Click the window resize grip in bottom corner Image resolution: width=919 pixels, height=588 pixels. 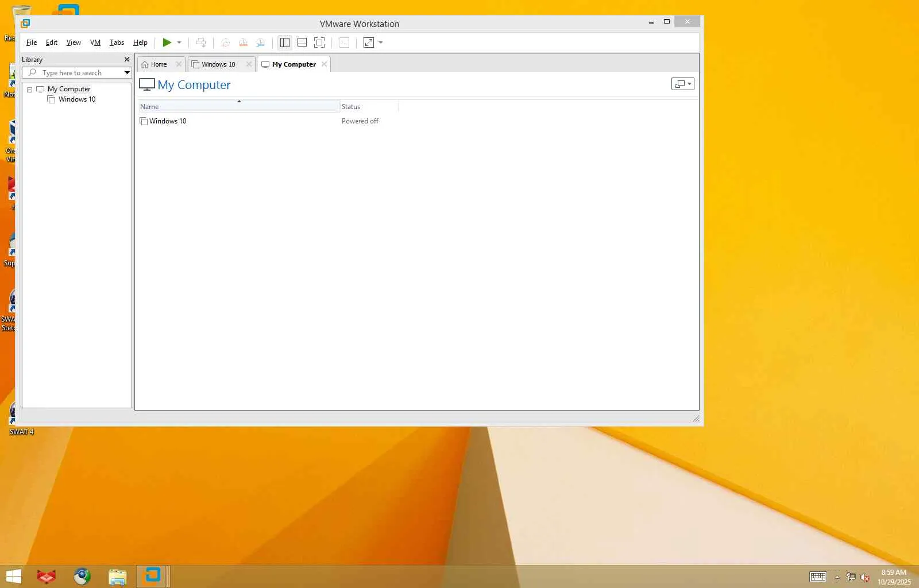coord(696,419)
